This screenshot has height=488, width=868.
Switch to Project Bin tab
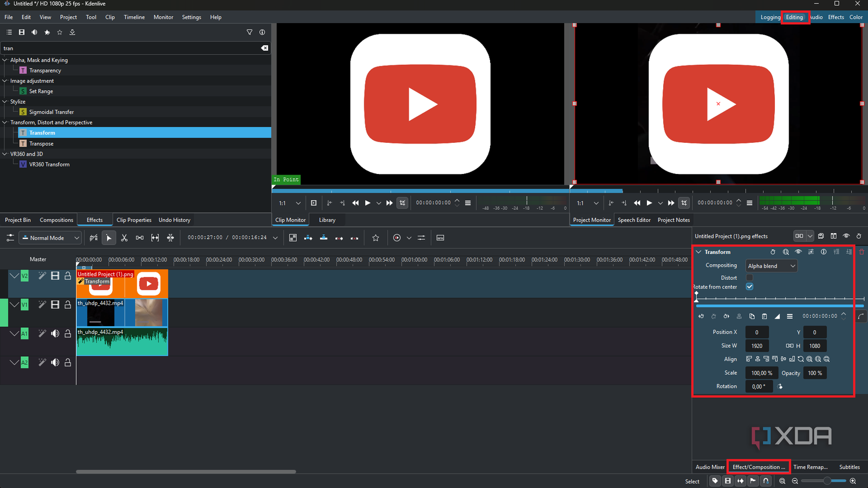pos(17,220)
